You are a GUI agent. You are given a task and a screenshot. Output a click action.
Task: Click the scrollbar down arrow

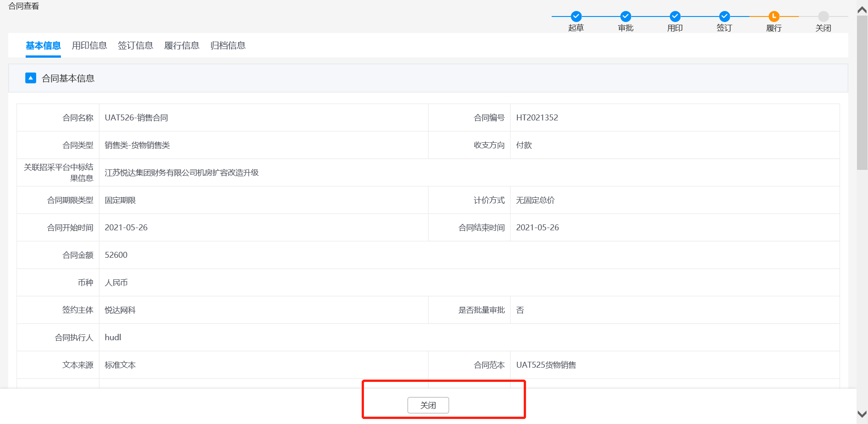(x=862, y=414)
